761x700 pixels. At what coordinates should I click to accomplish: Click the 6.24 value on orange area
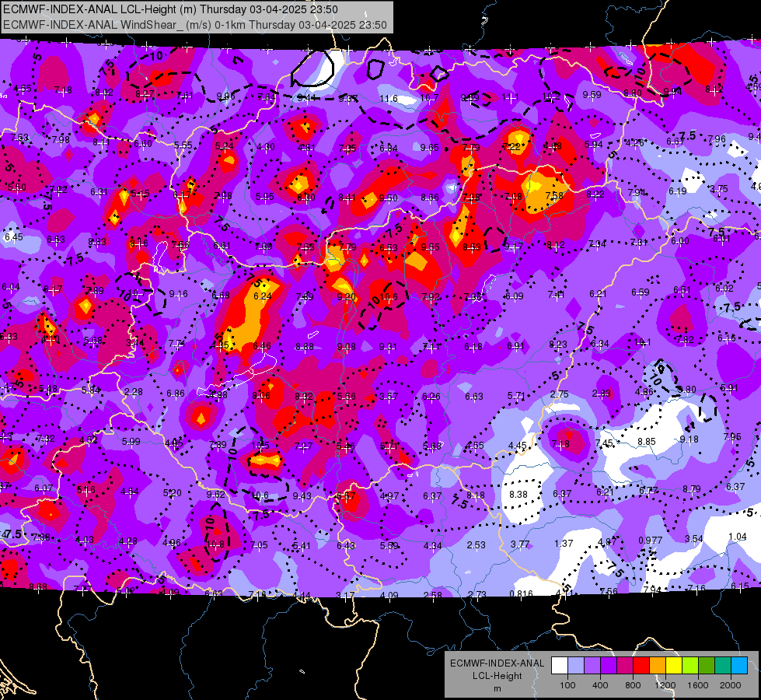click(x=263, y=296)
